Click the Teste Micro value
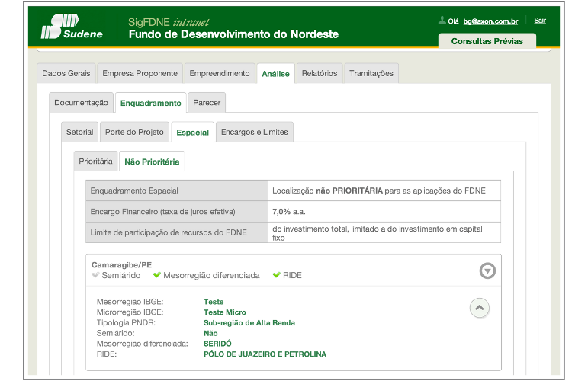This screenshot has height=381, width=588. (225, 312)
